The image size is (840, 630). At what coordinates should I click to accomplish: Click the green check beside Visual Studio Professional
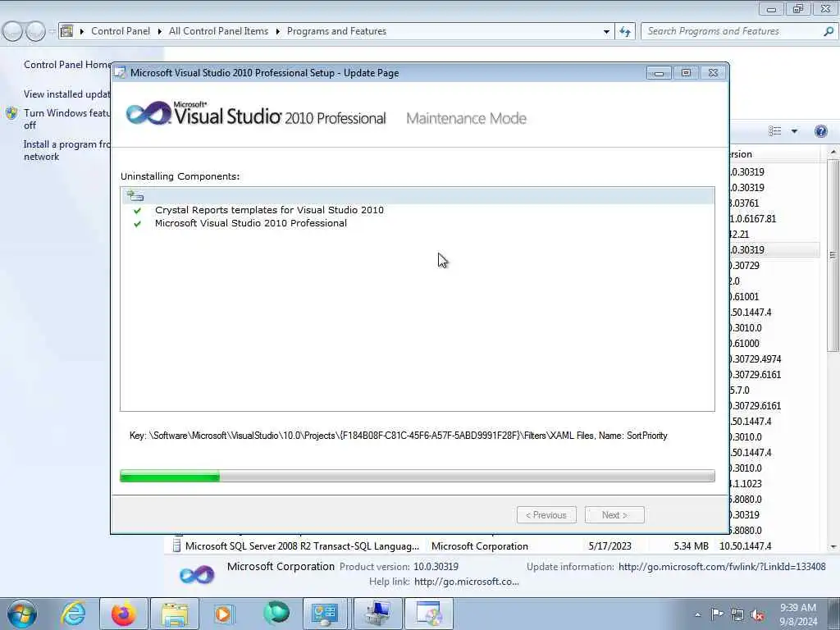click(x=138, y=224)
